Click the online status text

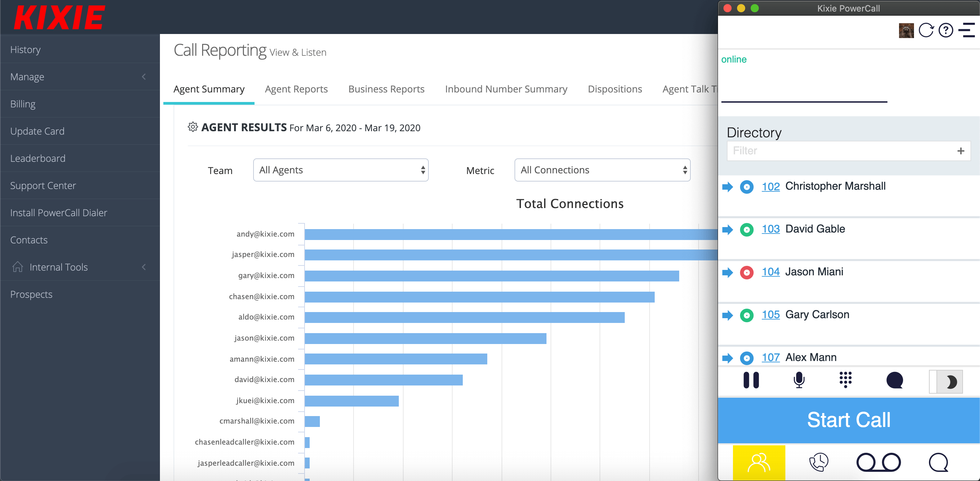(734, 59)
